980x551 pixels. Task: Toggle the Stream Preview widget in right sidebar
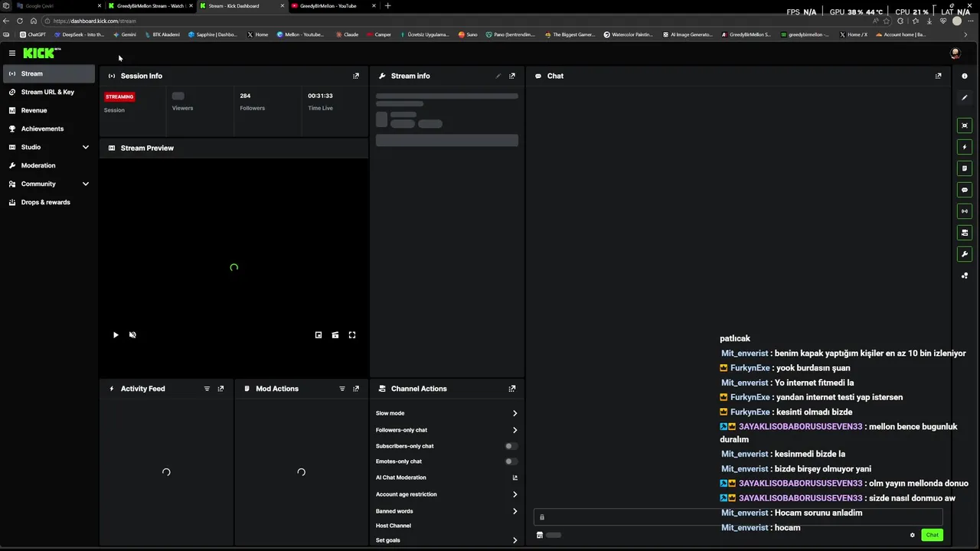click(x=965, y=126)
